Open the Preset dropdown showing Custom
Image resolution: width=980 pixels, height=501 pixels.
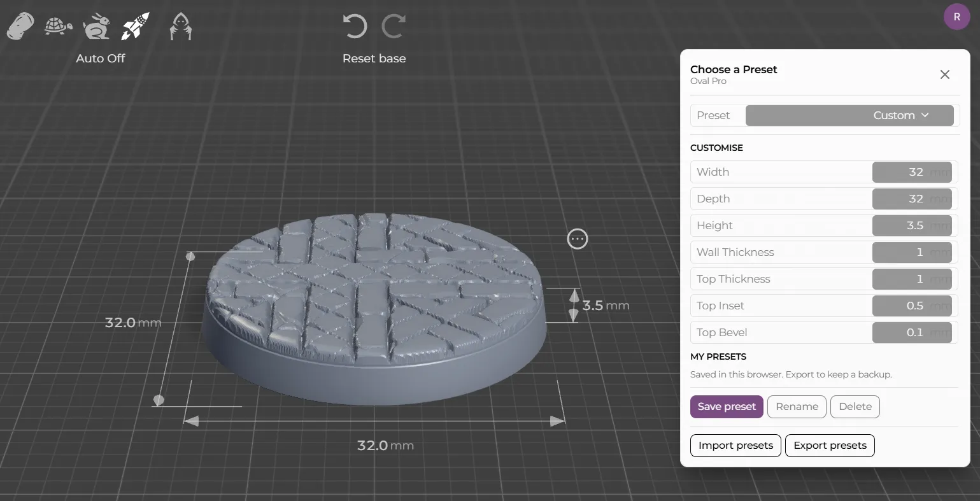(849, 115)
